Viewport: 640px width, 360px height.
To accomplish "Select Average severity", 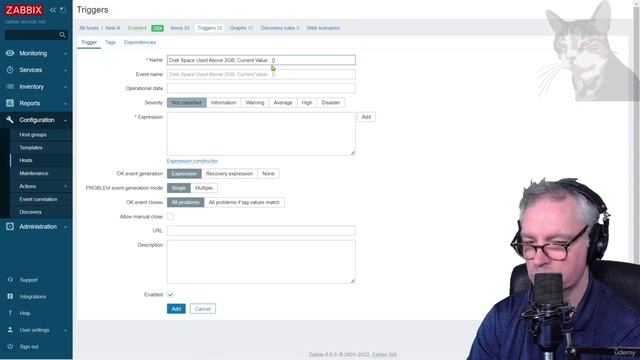I will click(x=283, y=102).
